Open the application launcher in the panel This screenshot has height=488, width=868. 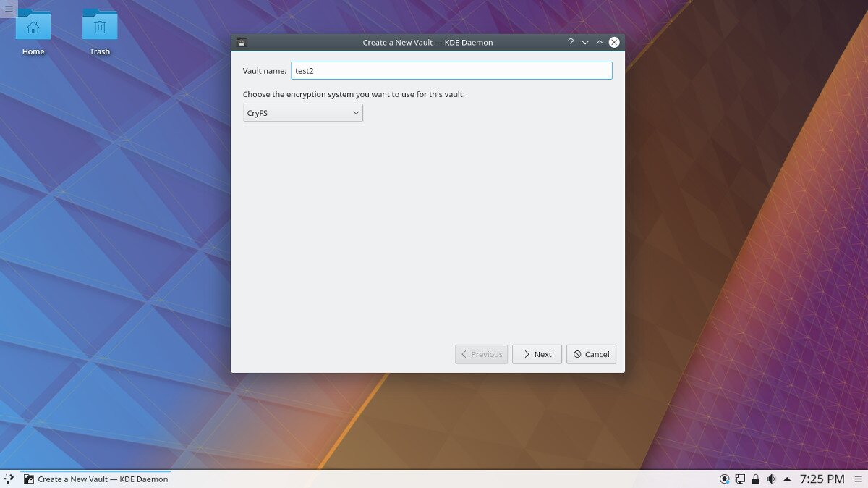(x=9, y=479)
